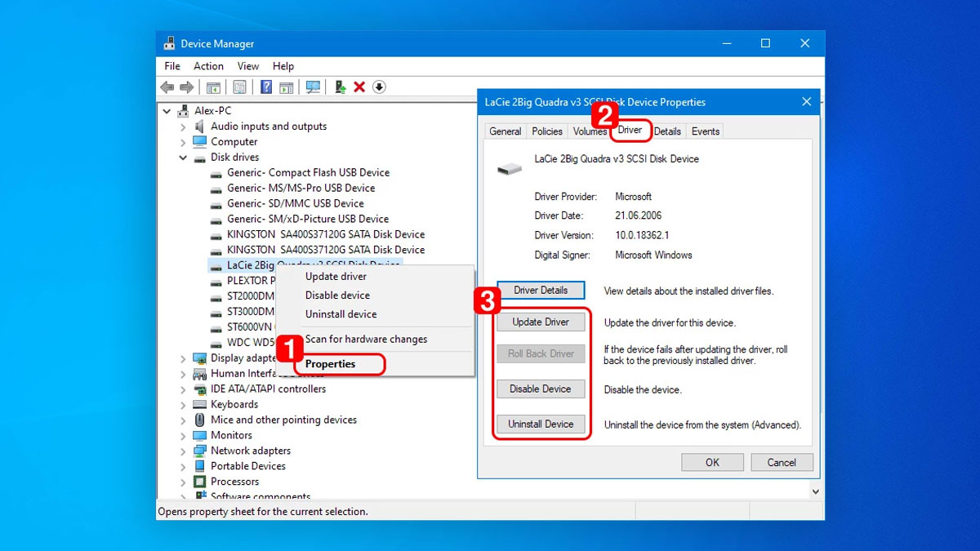980x551 pixels.
Task: Click the Forward arrow in Device Manager toolbar
Action: click(186, 87)
